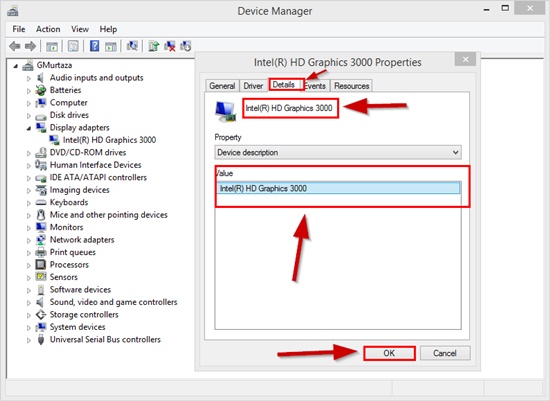Viewport: 550px width, 401px height.
Task: Switch to the Resources tab
Action: pyautogui.click(x=351, y=86)
